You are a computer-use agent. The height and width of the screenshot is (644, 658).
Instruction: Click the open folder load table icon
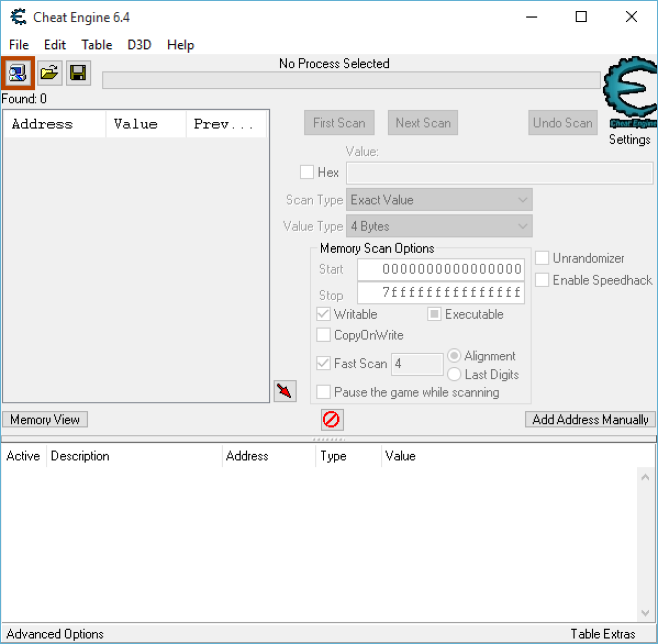[49, 72]
